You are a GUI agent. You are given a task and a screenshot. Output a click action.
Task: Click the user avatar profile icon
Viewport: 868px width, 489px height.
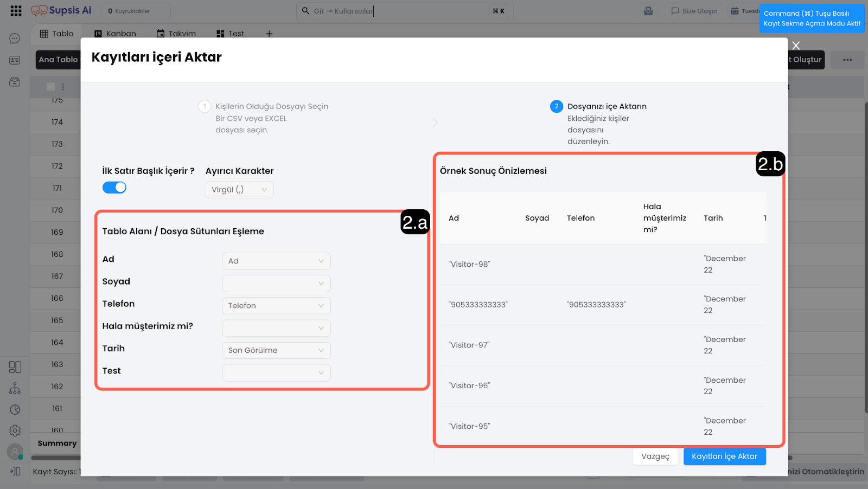(15, 452)
